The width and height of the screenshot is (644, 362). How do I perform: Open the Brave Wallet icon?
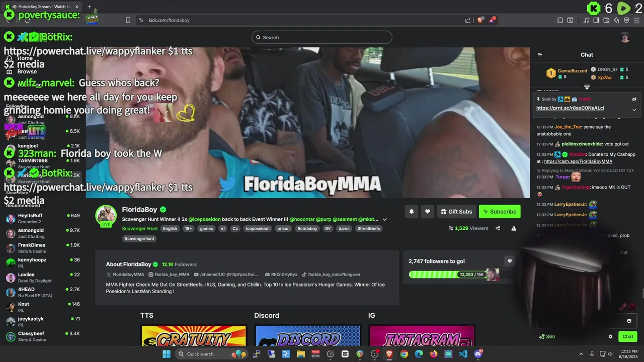[x=606, y=20]
